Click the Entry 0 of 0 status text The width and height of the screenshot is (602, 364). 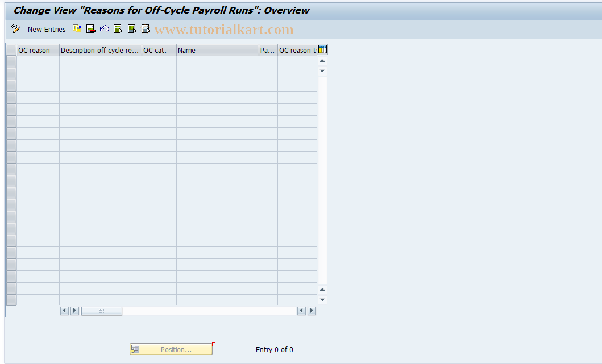(275, 349)
